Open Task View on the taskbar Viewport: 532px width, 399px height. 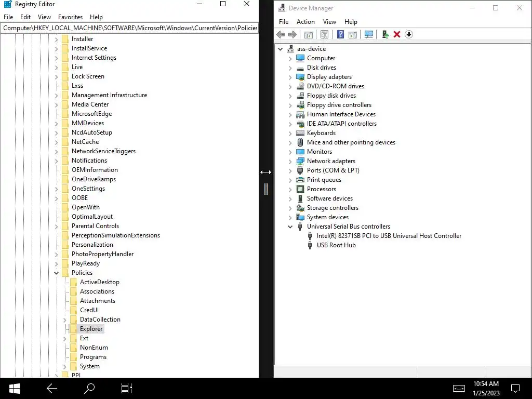pyautogui.click(x=127, y=389)
